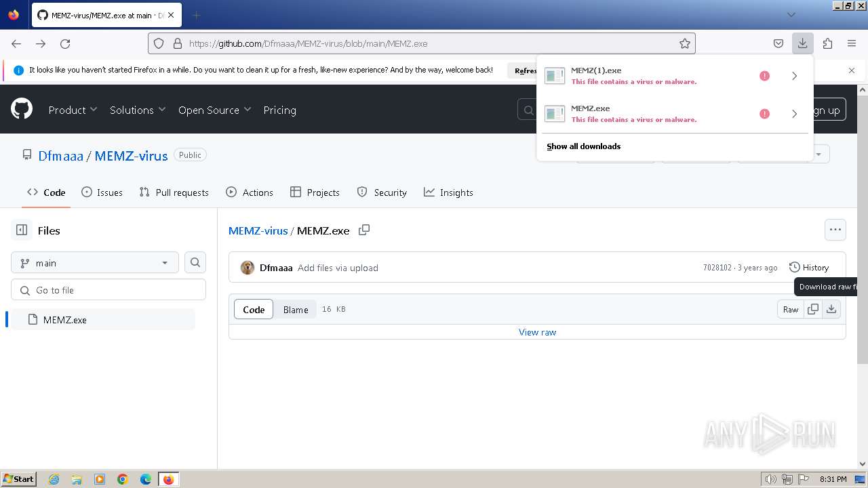Viewport: 868px width, 488px height.
Task: Launch Chrome from the taskbar
Action: click(123, 479)
